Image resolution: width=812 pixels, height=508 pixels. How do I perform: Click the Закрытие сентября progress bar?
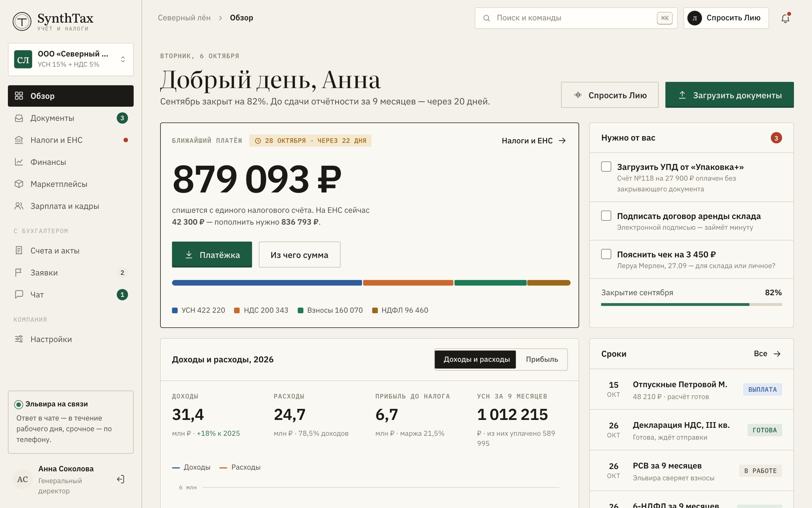pos(691,304)
